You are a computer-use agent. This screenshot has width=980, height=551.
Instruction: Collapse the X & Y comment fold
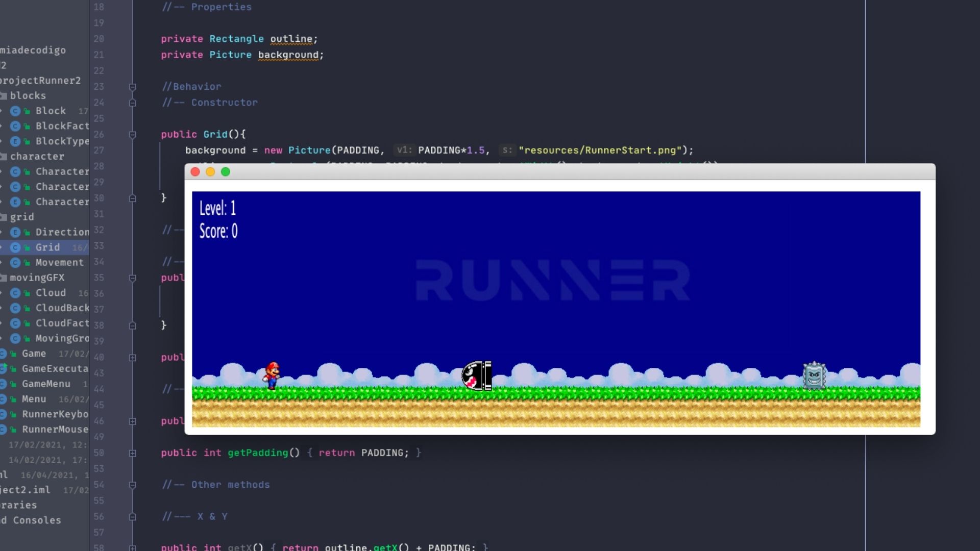132,517
